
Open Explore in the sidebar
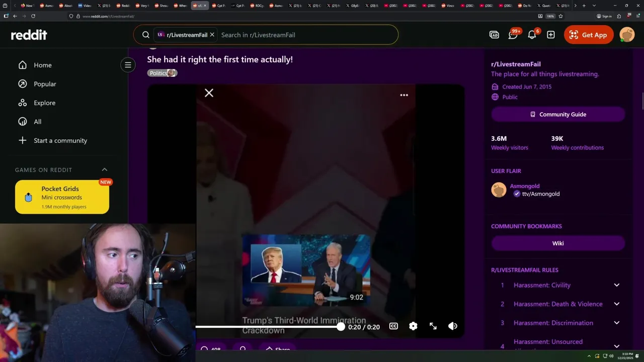[x=44, y=103]
